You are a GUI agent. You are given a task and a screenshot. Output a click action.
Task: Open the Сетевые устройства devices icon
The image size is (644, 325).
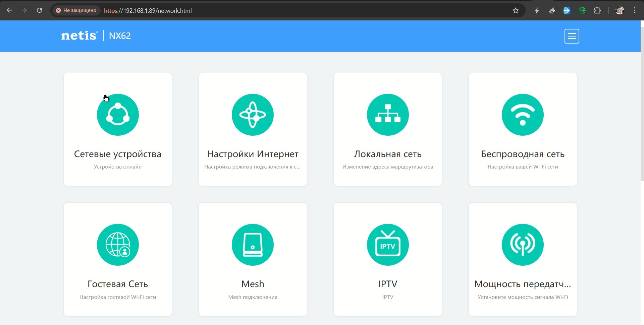[118, 115]
